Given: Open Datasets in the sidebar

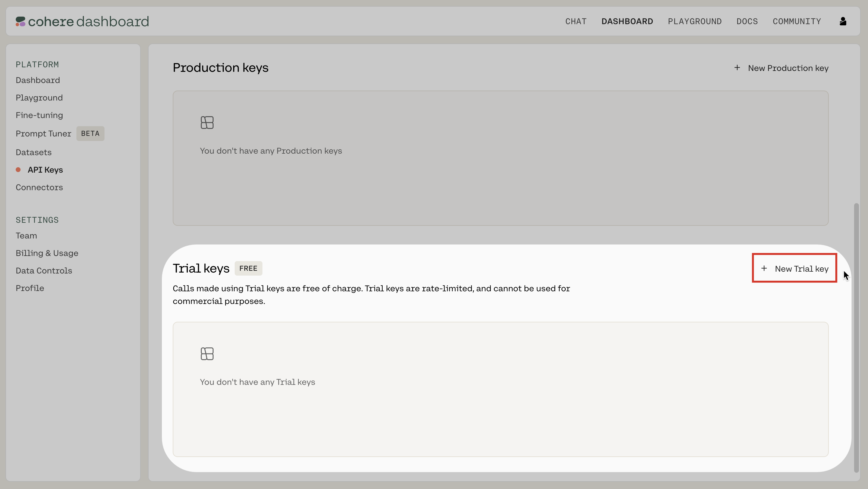Looking at the screenshot, I should pyautogui.click(x=34, y=152).
